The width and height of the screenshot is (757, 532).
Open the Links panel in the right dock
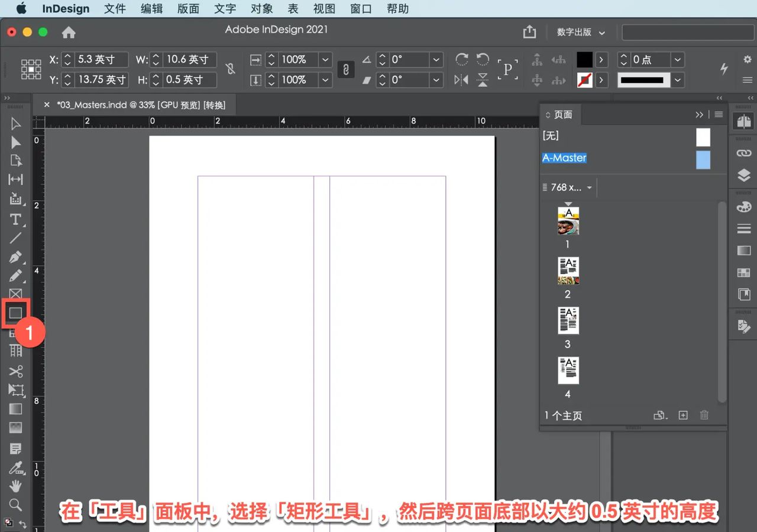click(x=743, y=153)
